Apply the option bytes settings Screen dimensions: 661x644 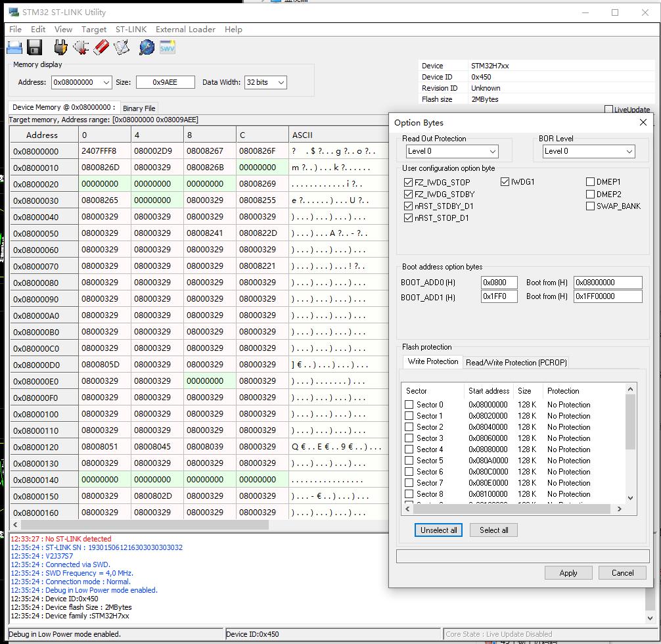point(568,573)
